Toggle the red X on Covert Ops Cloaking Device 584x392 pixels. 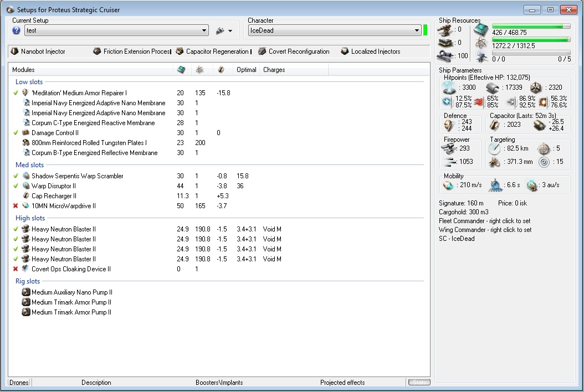16,269
